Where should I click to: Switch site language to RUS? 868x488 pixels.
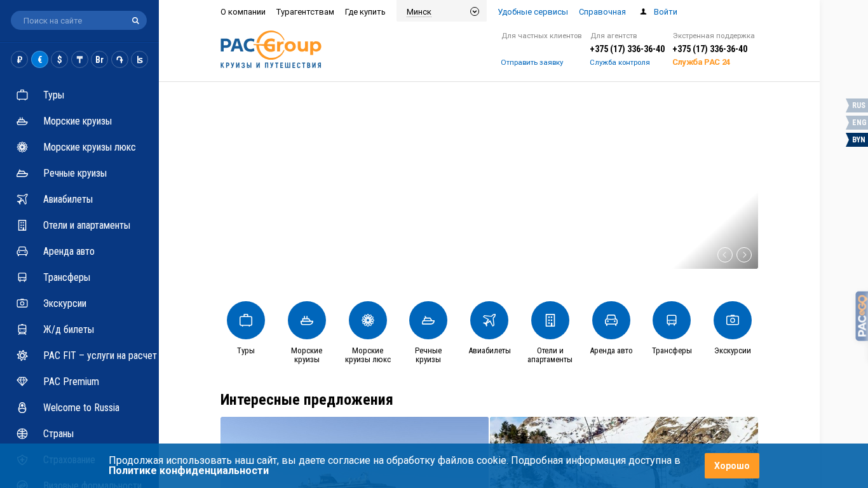click(x=857, y=105)
